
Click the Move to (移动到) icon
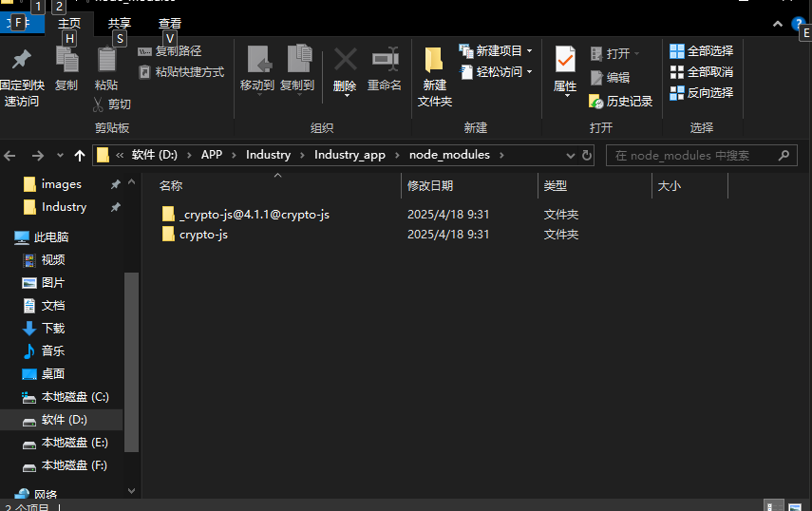pos(257,62)
